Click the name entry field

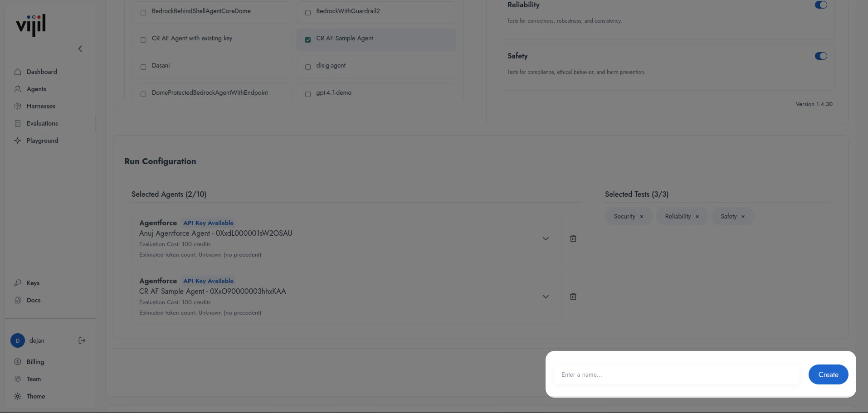[676, 374]
